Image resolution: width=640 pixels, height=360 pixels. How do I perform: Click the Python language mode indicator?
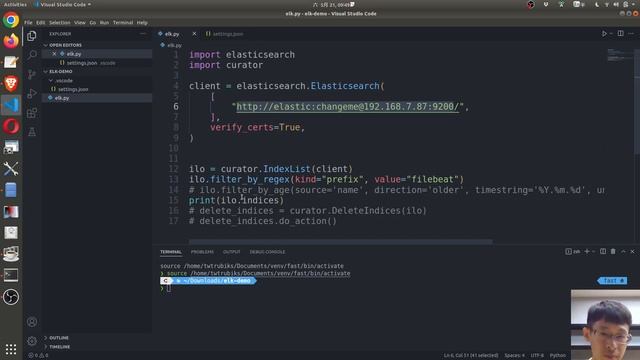coord(558,356)
